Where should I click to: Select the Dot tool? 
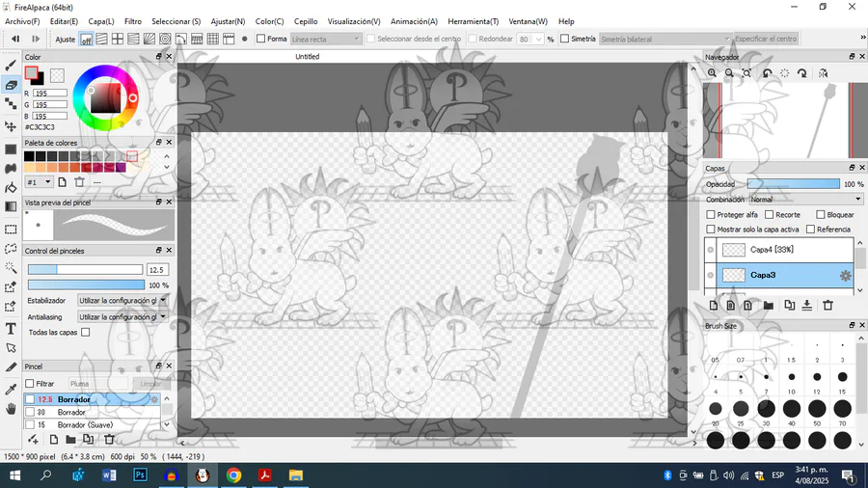coord(11,104)
